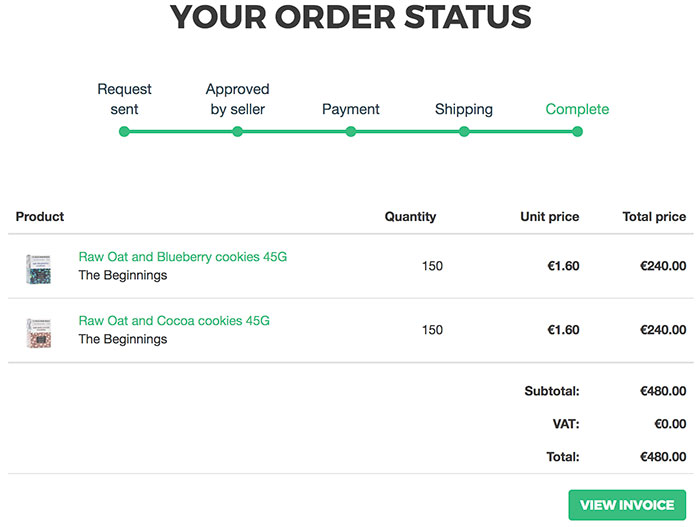Click the Quantity column header

[410, 216]
